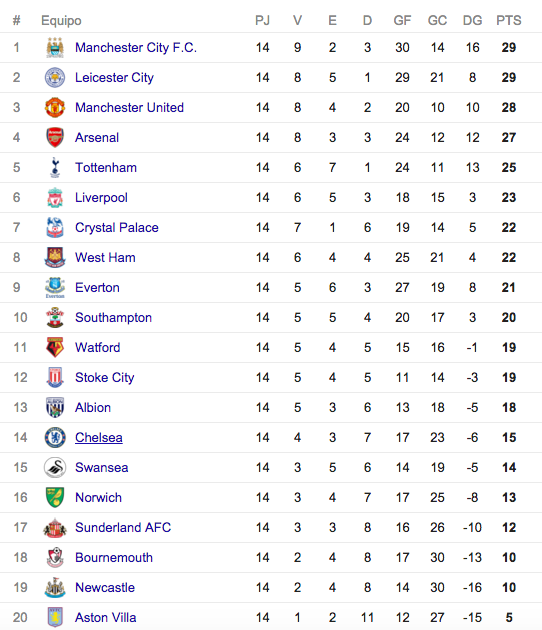Click the Newcastle club crest
Screen dimensions: 542x630
(x=55, y=587)
